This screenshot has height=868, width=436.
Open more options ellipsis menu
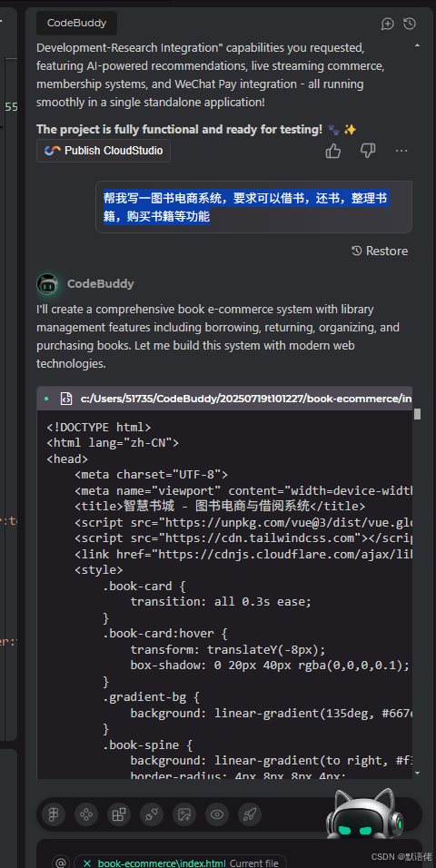point(401,151)
